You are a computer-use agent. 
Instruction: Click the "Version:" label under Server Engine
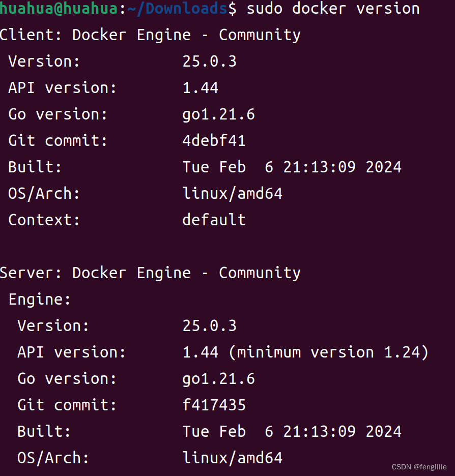coord(53,326)
